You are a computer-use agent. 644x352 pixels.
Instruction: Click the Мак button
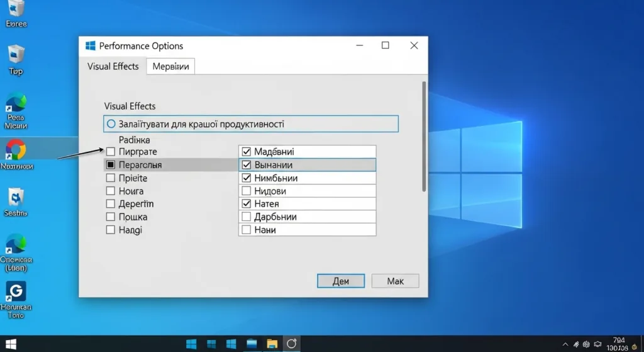point(395,281)
